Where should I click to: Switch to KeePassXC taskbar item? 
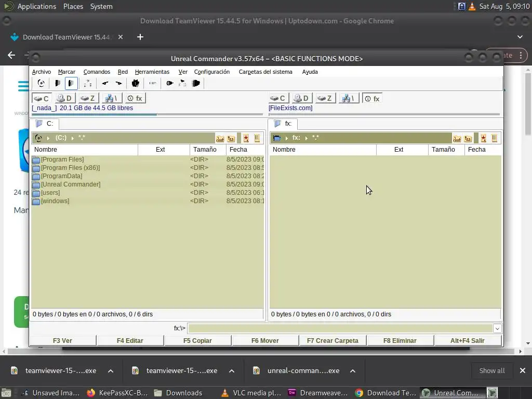(x=117, y=393)
